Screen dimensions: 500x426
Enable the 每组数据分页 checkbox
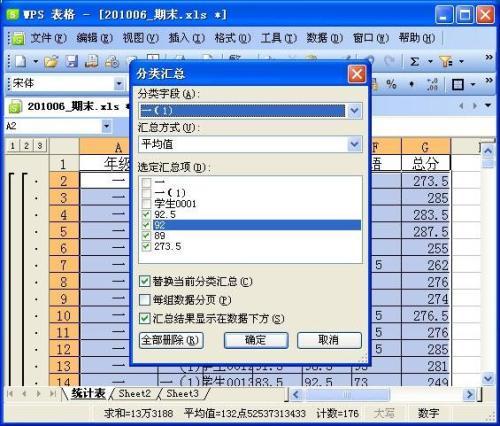point(144,300)
